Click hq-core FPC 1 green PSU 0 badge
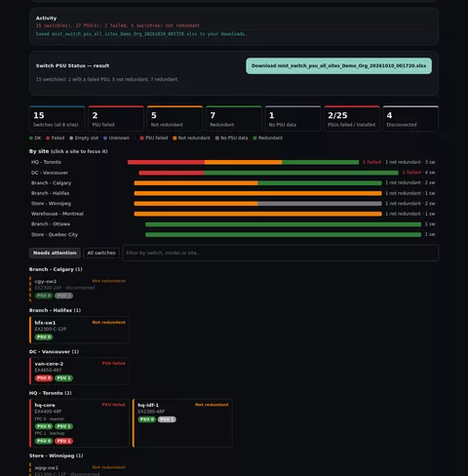This screenshot has width=468, height=476. coord(44,441)
